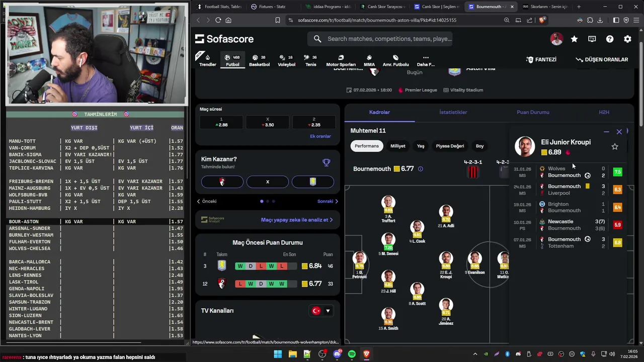Open the help question mark icon
The height and width of the screenshot is (362, 644).
coord(610,39)
